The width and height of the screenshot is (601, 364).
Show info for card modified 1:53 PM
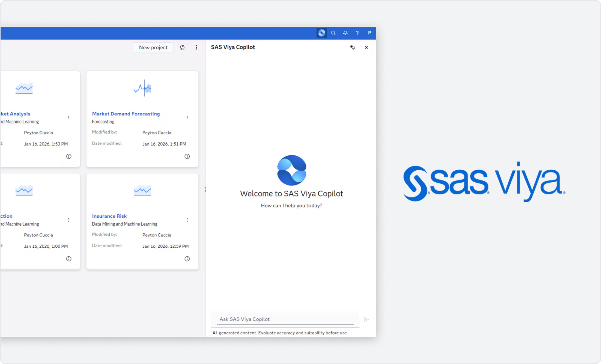point(69,156)
